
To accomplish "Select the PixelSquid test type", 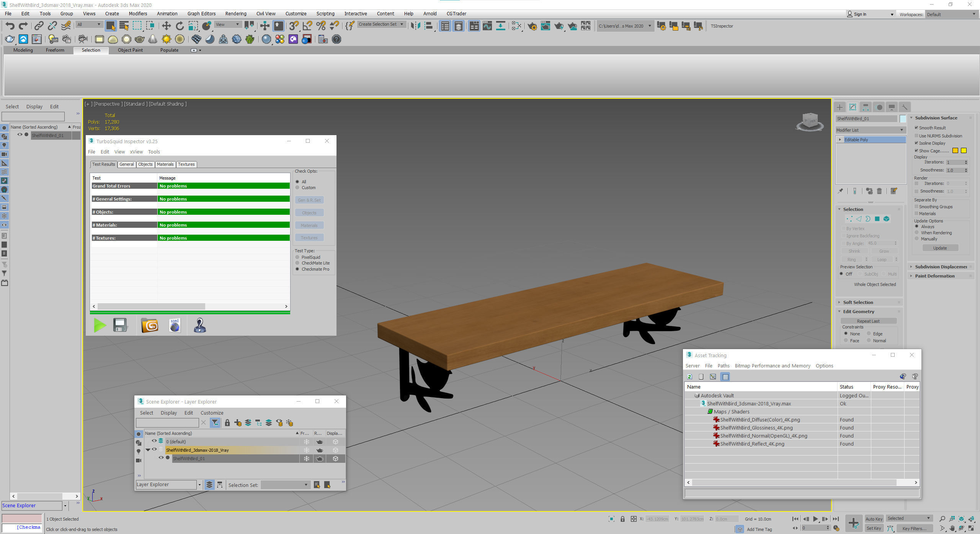I will tap(297, 257).
